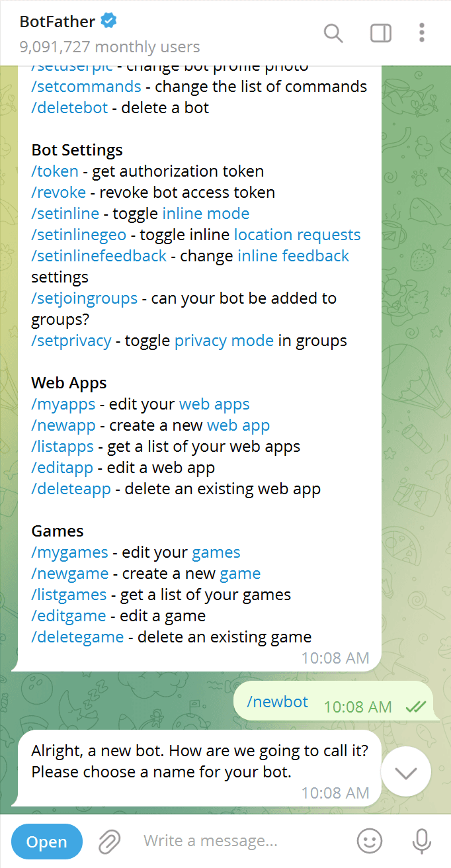Toggle the right sidebar panel icon

(x=381, y=32)
